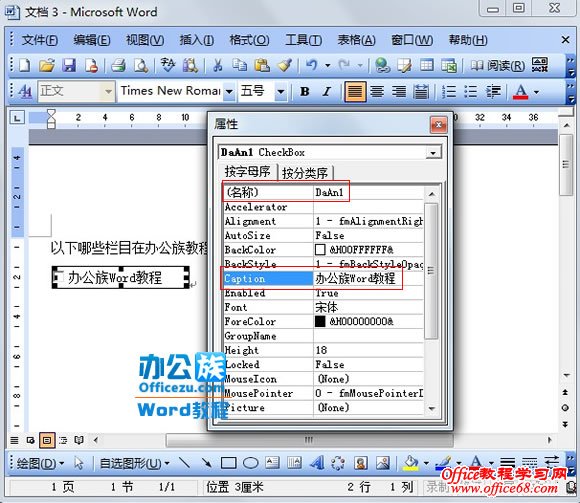Open the 编辑(E) menu
This screenshot has width=580, height=503.
[x=91, y=40]
